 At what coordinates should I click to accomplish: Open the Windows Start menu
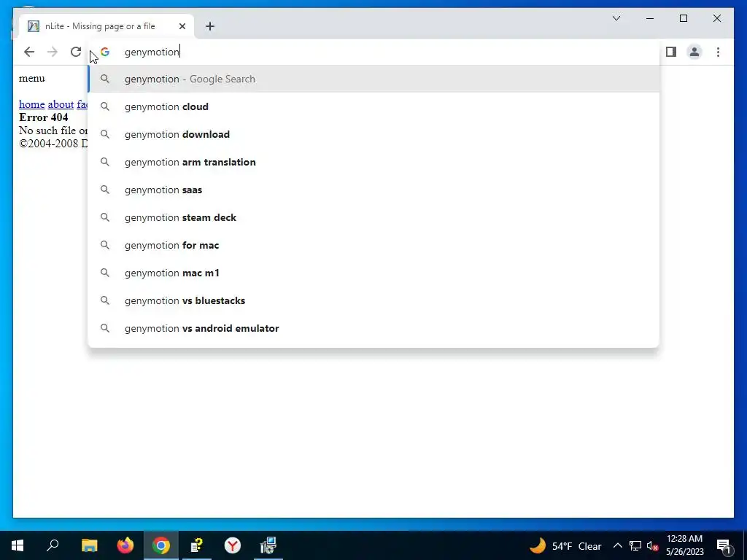coord(18,545)
